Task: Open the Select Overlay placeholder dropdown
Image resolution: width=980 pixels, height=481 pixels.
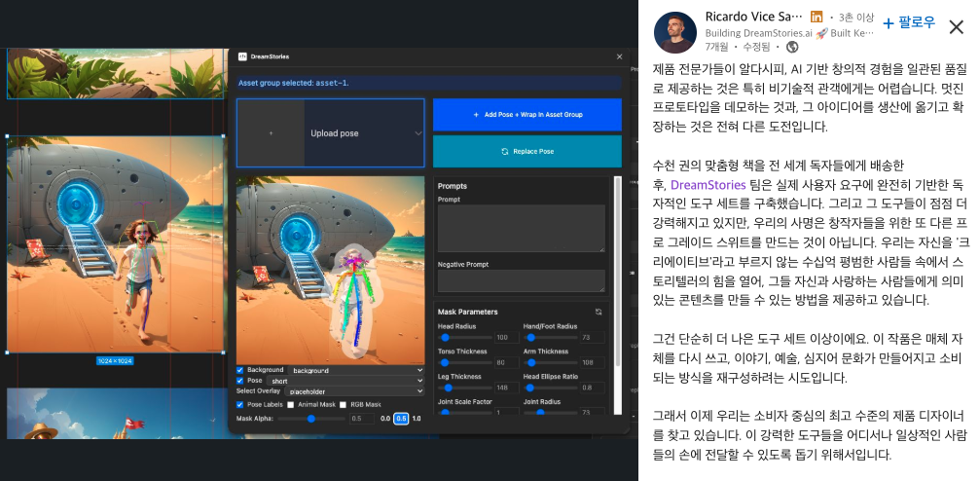Action: pos(355,390)
